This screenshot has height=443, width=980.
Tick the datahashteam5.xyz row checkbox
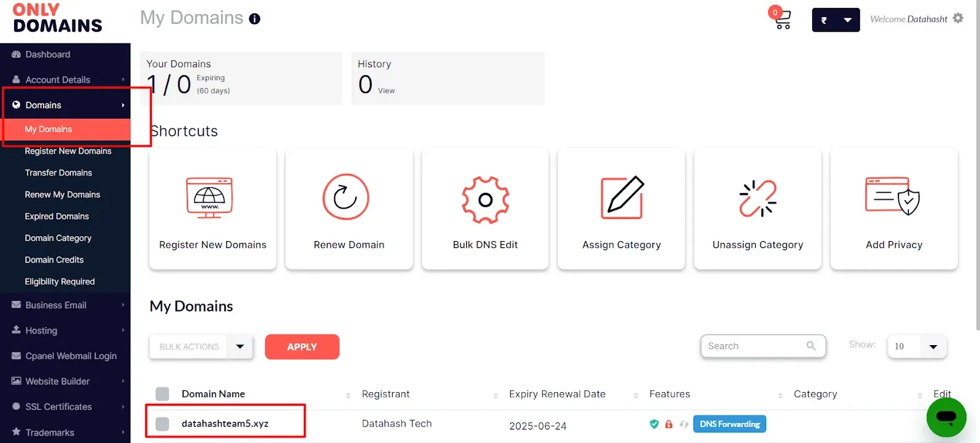coord(162,423)
